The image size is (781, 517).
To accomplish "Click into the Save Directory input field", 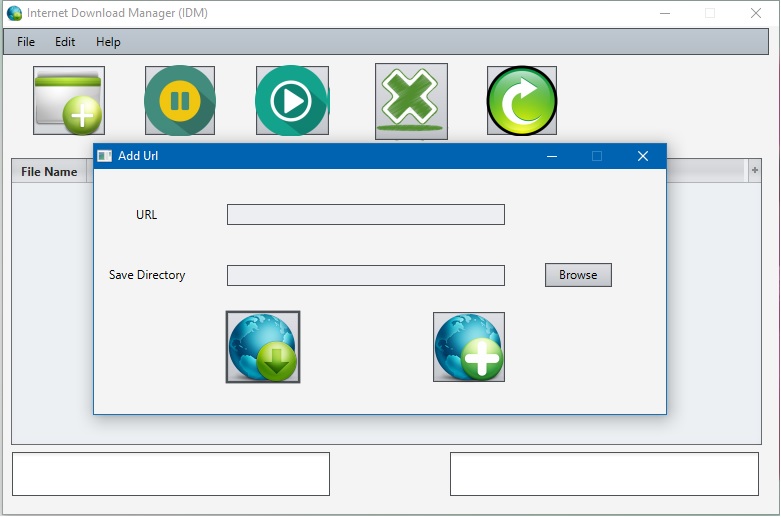I will [366, 275].
